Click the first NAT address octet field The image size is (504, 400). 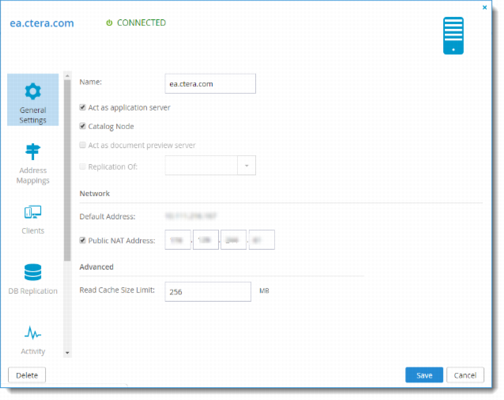pos(178,240)
